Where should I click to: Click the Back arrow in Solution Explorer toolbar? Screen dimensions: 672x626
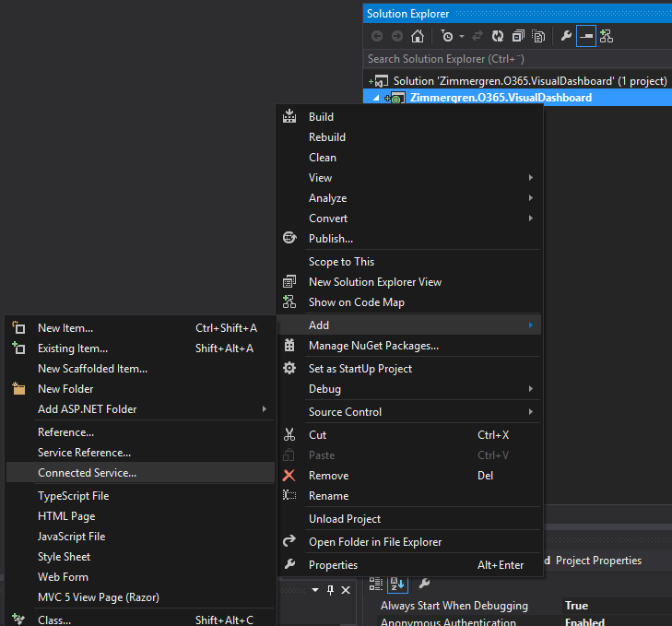click(377, 37)
